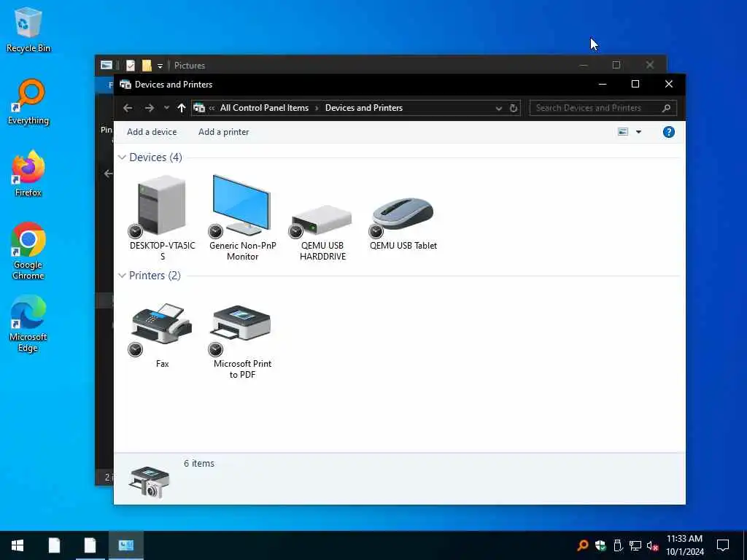Expand the arrow after All Control Panel Items
The height and width of the screenshot is (560, 747).
coord(317,108)
